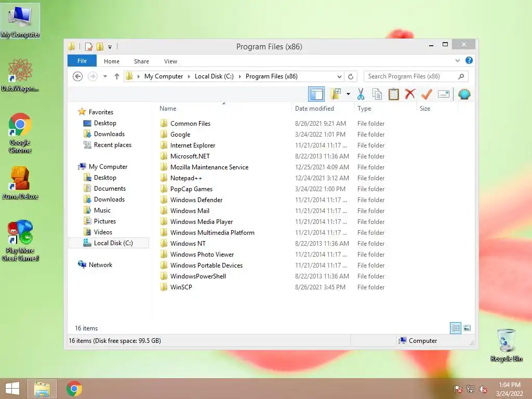Select Documents under My Computer
This screenshot has width=532, height=399.
click(110, 188)
